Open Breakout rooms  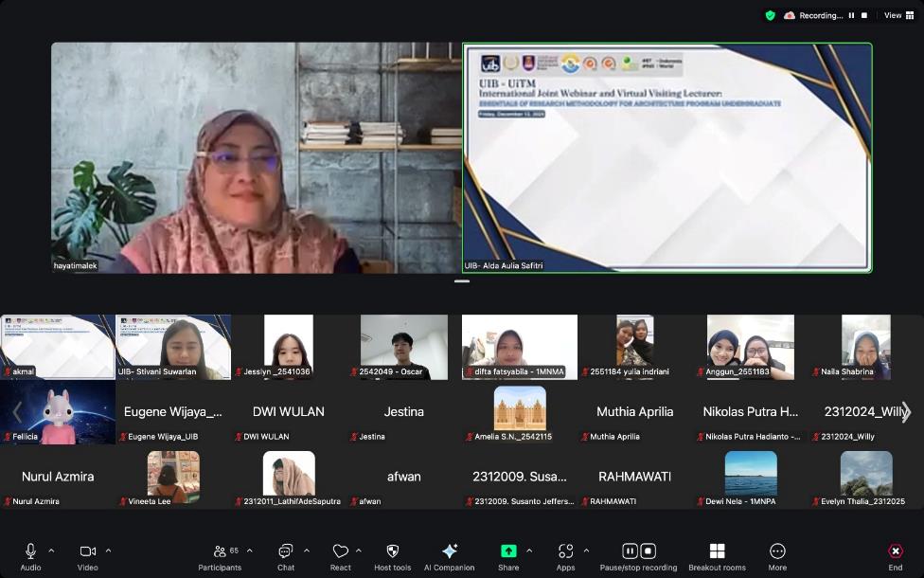[x=717, y=552]
